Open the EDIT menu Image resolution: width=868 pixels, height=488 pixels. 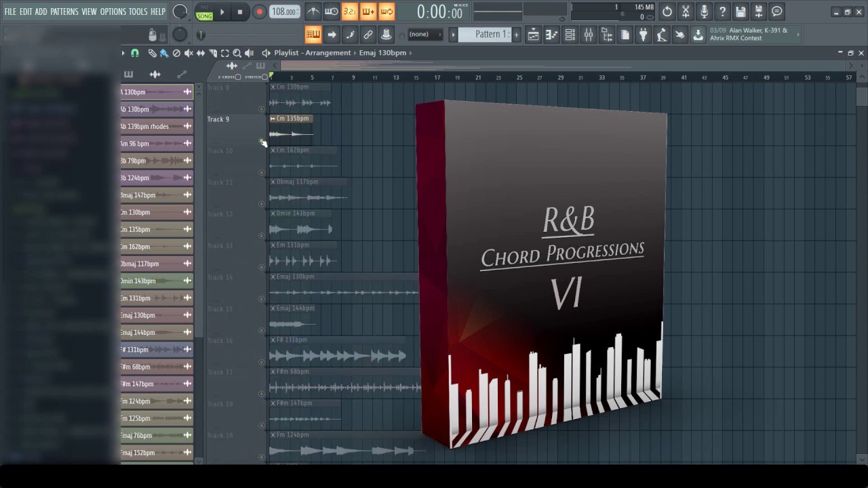point(26,12)
